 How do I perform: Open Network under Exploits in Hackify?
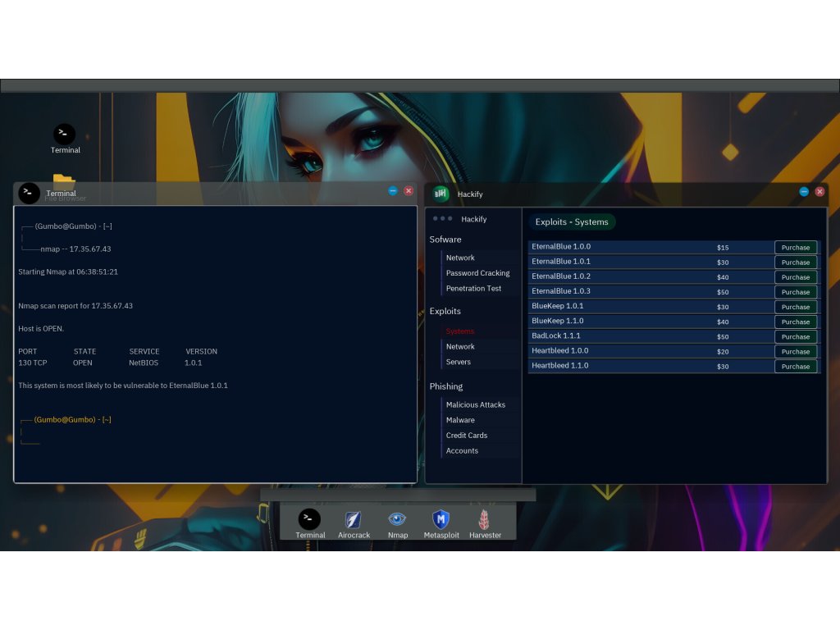click(x=460, y=347)
